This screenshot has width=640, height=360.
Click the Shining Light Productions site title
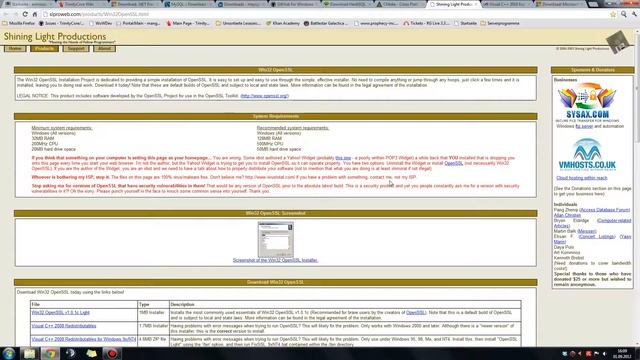click(x=55, y=36)
